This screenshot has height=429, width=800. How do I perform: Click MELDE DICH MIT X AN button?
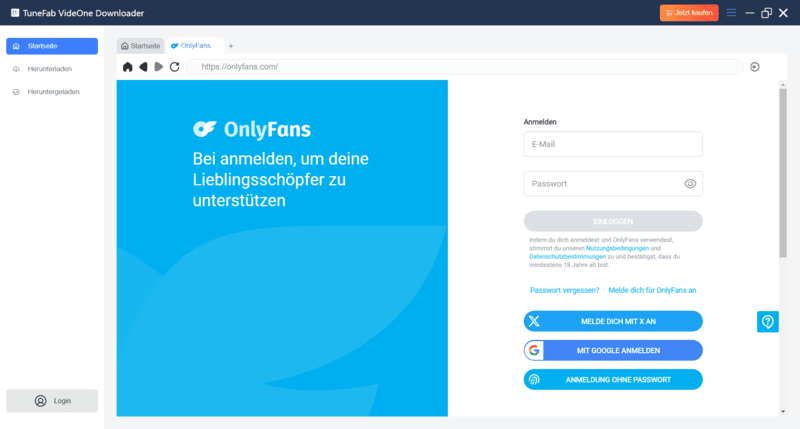point(613,321)
